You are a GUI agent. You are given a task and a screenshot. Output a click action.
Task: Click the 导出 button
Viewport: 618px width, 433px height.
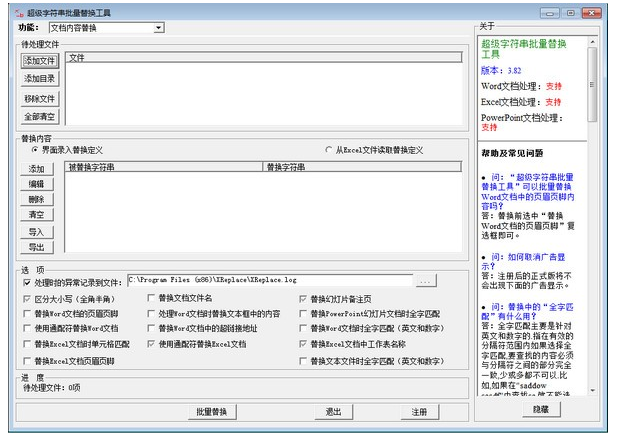click(x=36, y=247)
